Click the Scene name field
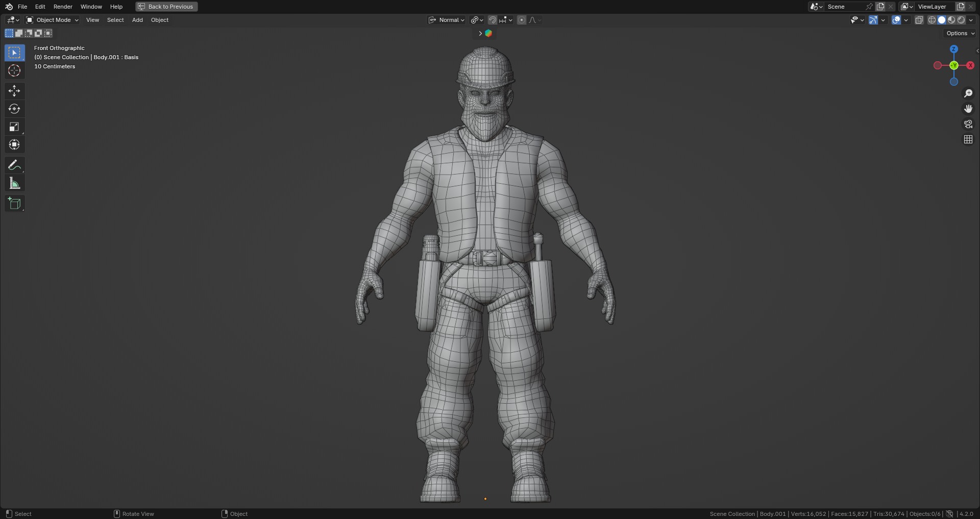 pos(844,7)
